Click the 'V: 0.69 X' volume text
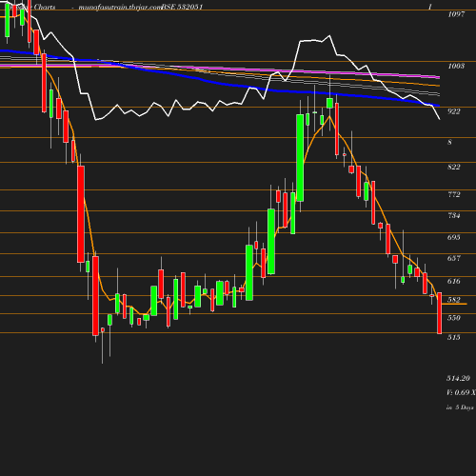Image resolution: width=476 pixels, height=476 pixels. pos(461,392)
